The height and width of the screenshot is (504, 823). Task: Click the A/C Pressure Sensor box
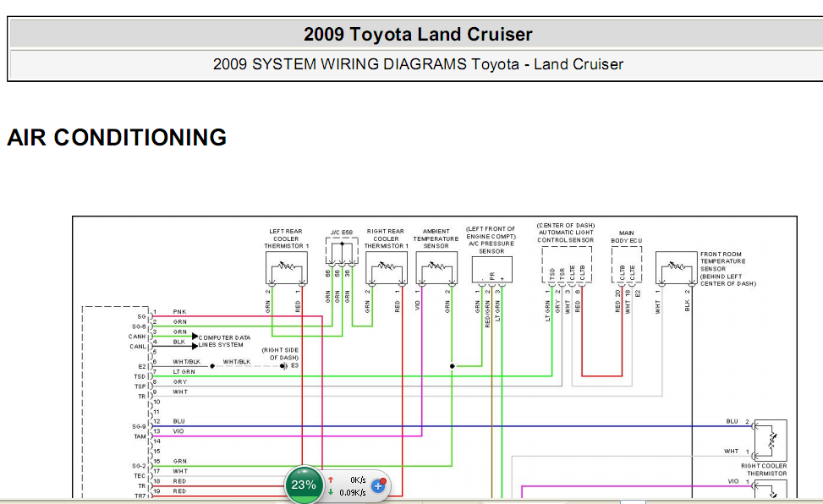coord(491,270)
